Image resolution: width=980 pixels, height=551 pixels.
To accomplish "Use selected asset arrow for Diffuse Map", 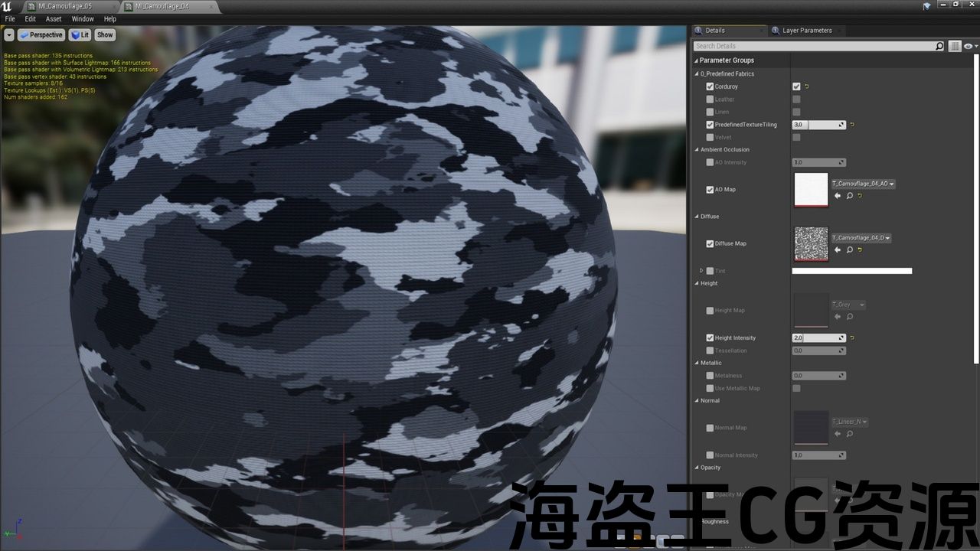I will point(837,249).
